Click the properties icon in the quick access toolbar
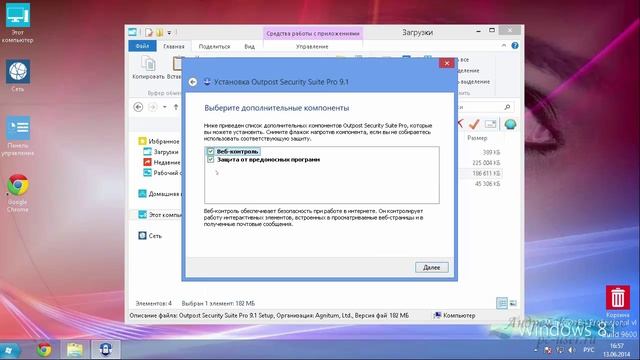640x360 pixels. (x=149, y=32)
